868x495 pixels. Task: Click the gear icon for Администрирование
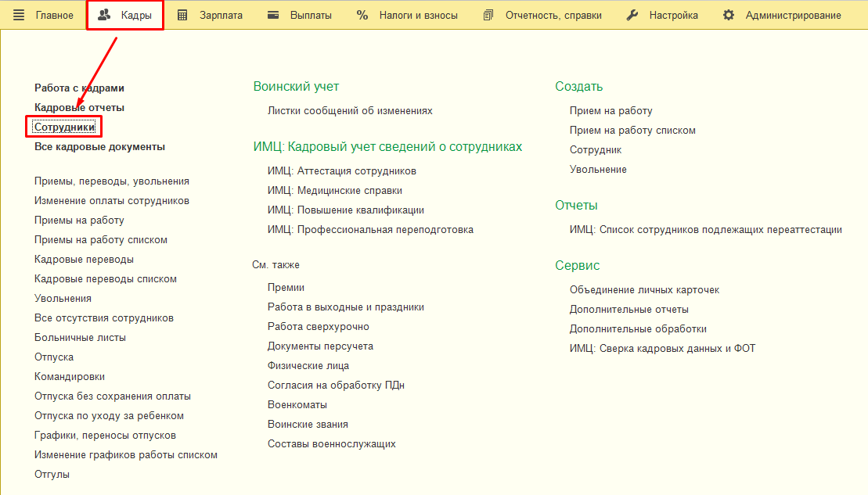(729, 16)
